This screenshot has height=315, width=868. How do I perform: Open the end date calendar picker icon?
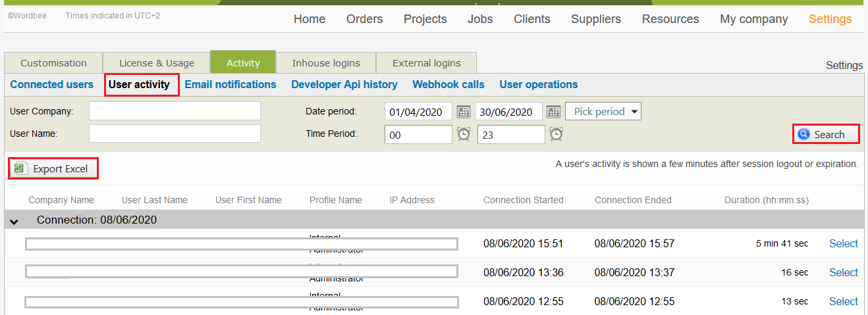553,112
